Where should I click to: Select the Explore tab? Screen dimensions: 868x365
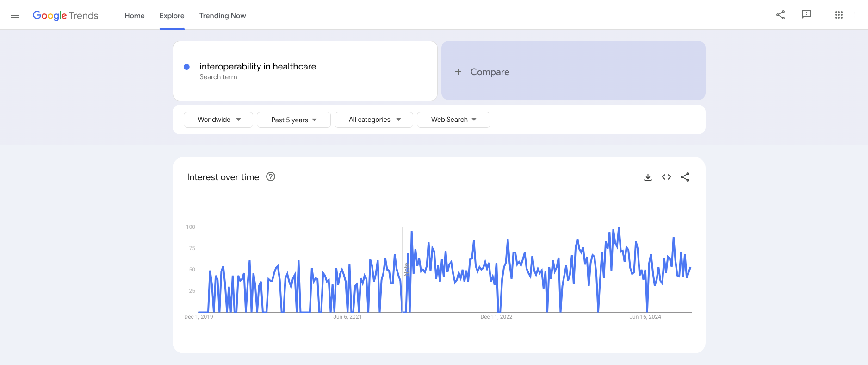172,15
